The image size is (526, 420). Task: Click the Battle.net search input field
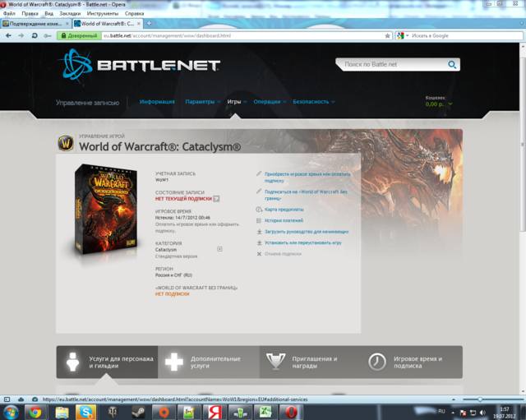click(x=394, y=64)
